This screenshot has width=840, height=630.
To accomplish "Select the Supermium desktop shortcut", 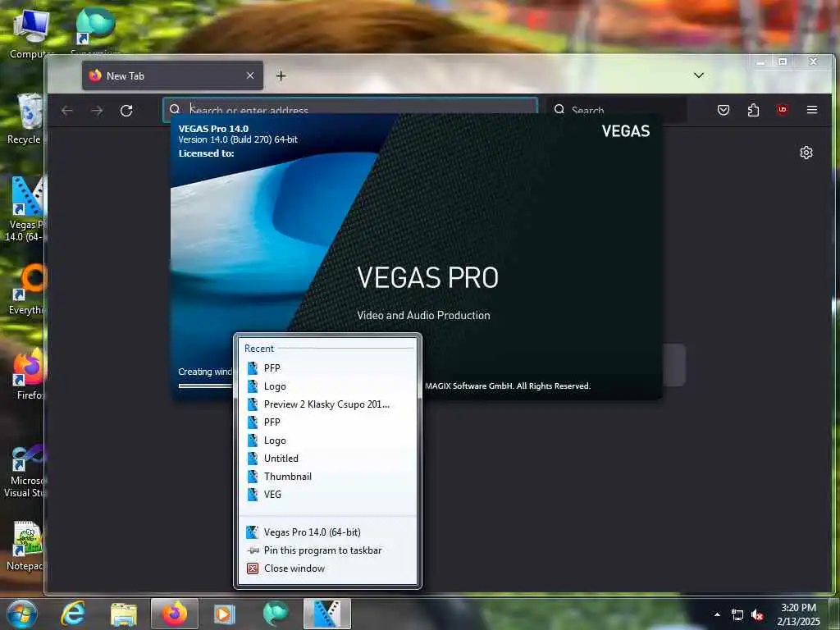I will [x=95, y=31].
